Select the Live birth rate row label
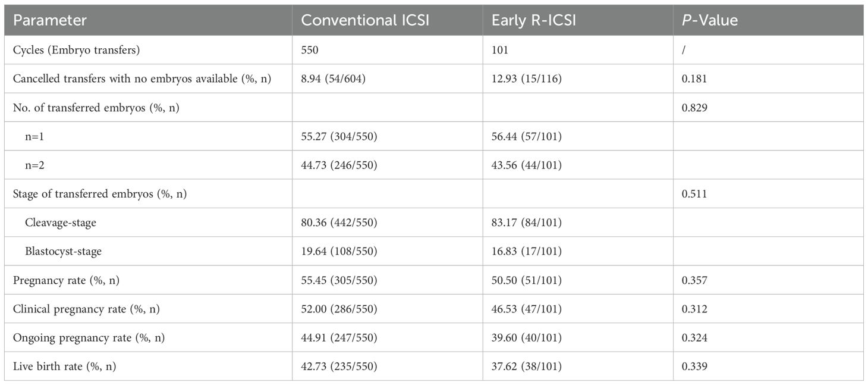868x385 pixels. [64, 366]
